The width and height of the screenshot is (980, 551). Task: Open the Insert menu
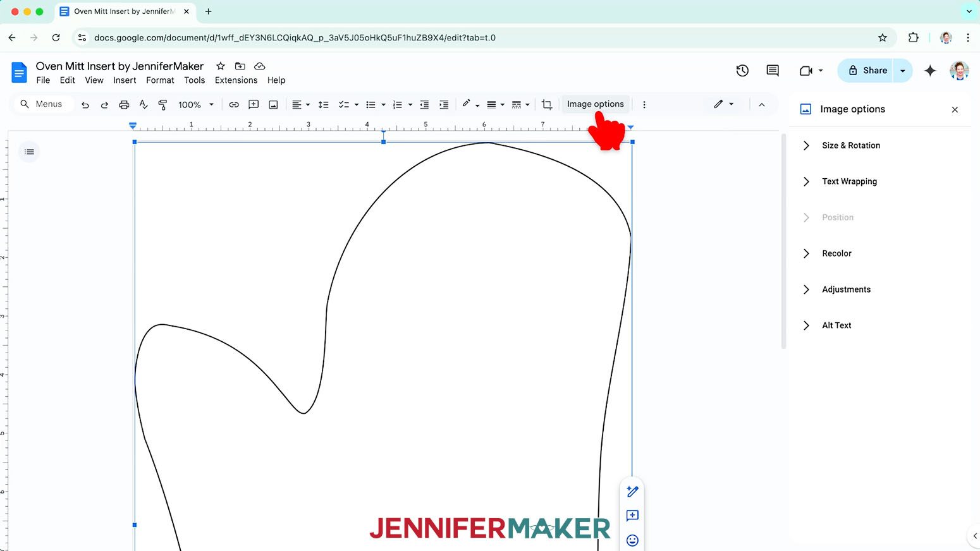[125, 80]
